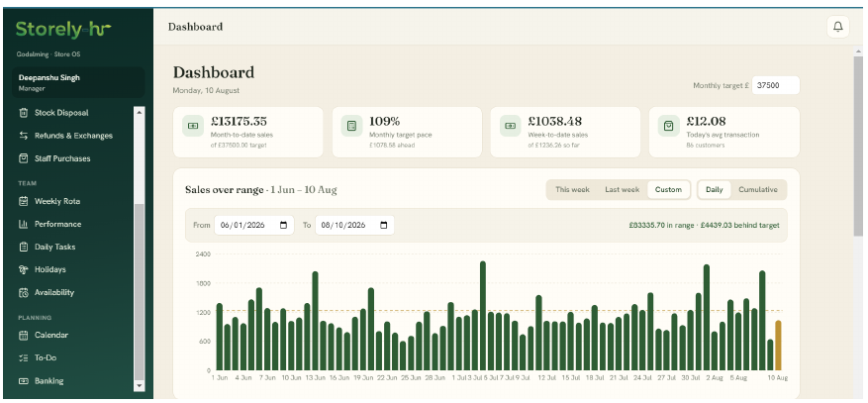The height and width of the screenshot is (403, 868).
Task: Click the 109% monthly target pace value
Action: 384,121
